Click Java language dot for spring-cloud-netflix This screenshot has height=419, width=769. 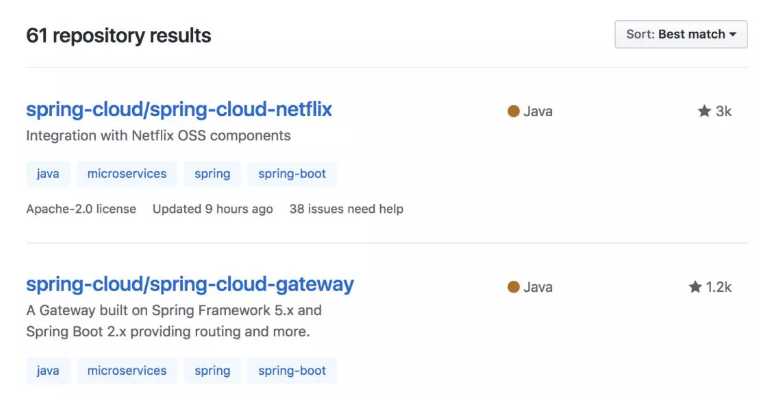pos(513,111)
